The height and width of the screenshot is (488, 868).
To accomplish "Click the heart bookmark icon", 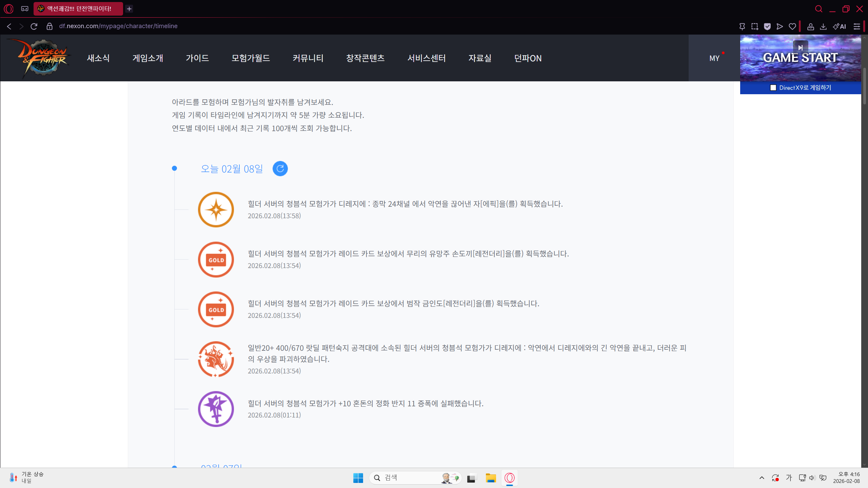I will [x=792, y=26].
